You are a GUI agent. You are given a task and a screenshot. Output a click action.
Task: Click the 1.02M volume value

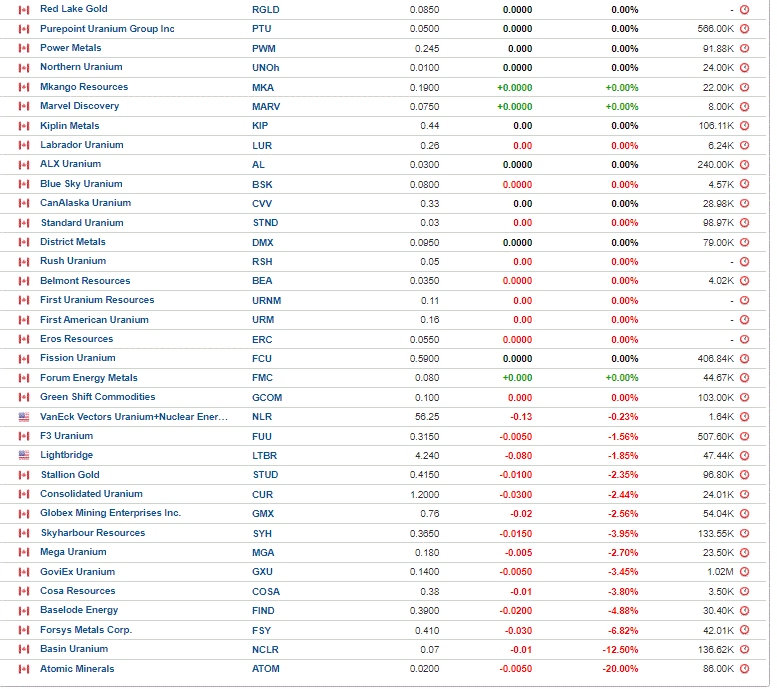(720, 572)
